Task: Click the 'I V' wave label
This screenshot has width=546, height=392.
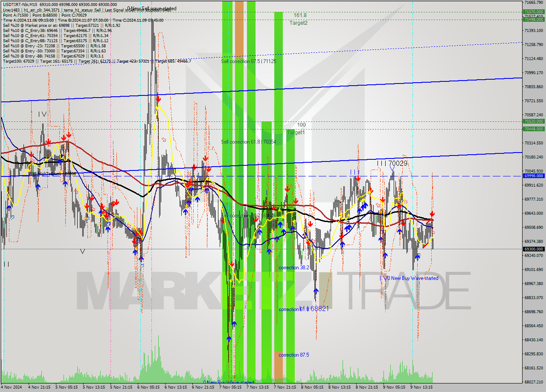Action: (42, 114)
